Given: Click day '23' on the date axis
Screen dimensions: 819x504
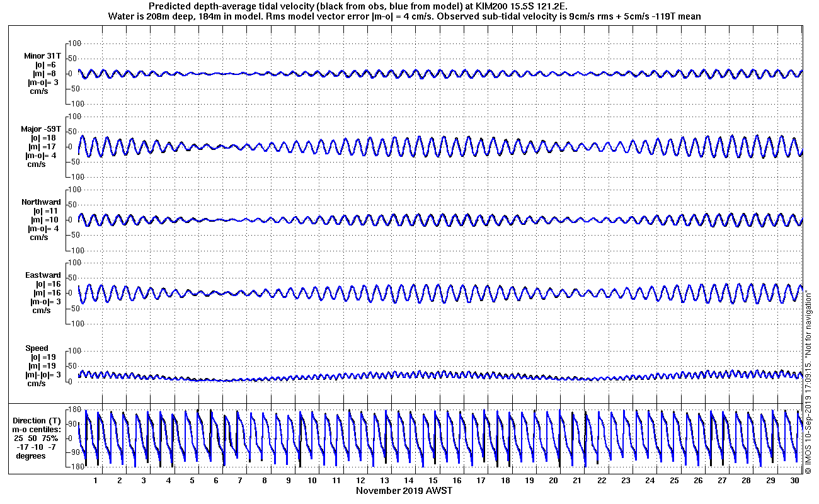Looking at the screenshot, I should (x=626, y=480).
